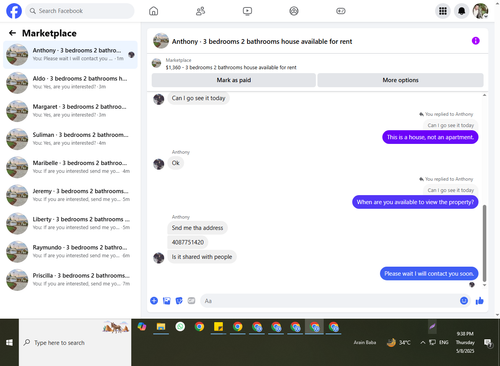
Task: Click the message "When are you available to view the property?"
Action: (415, 202)
